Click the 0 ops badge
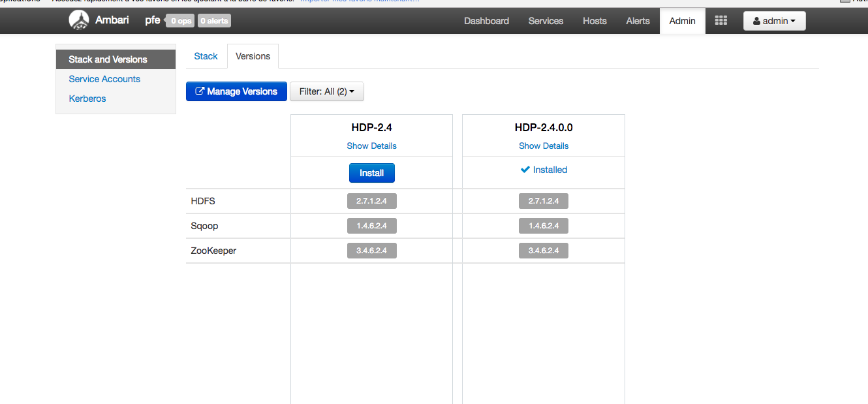The height and width of the screenshot is (404, 868). coord(180,21)
